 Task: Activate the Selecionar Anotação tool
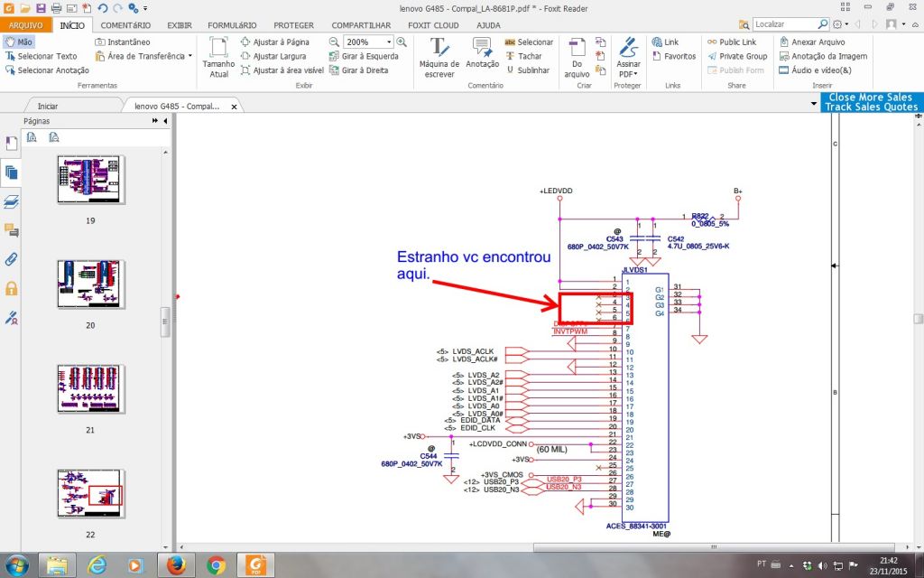click(47, 70)
